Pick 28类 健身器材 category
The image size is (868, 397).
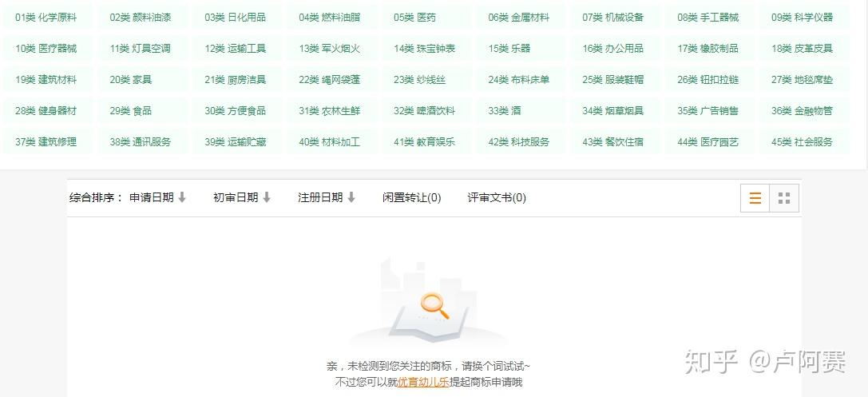pyautogui.click(x=46, y=111)
